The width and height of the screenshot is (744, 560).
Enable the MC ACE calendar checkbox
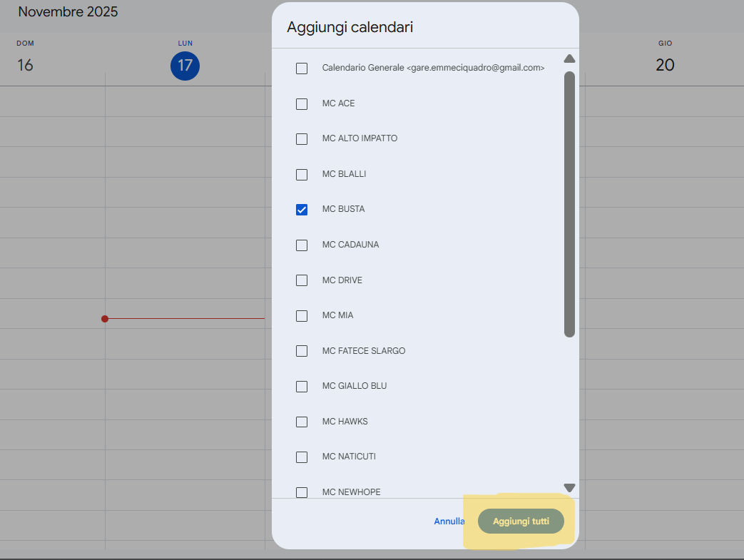pyautogui.click(x=302, y=104)
